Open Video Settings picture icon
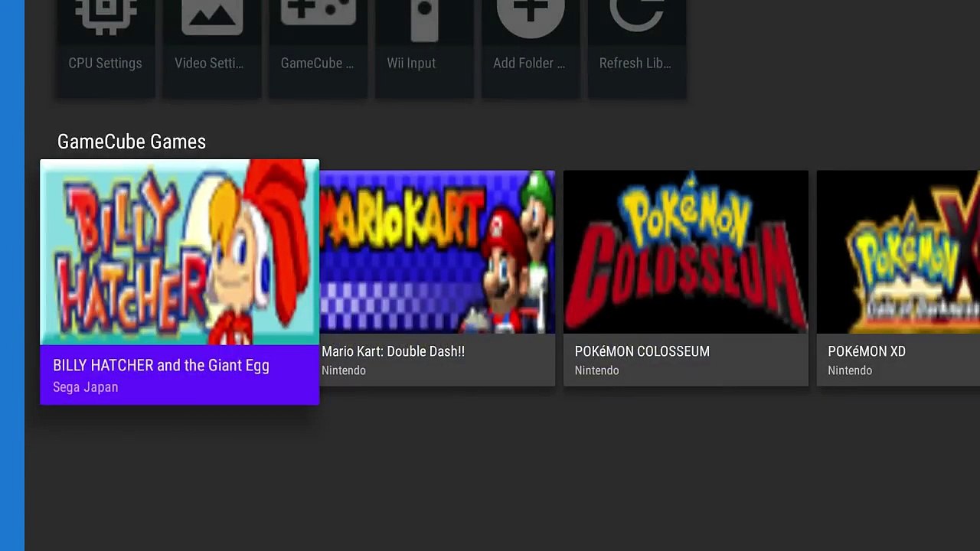Image resolution: width=980 pixels, height=551 pixels. (x=211, y=17)
